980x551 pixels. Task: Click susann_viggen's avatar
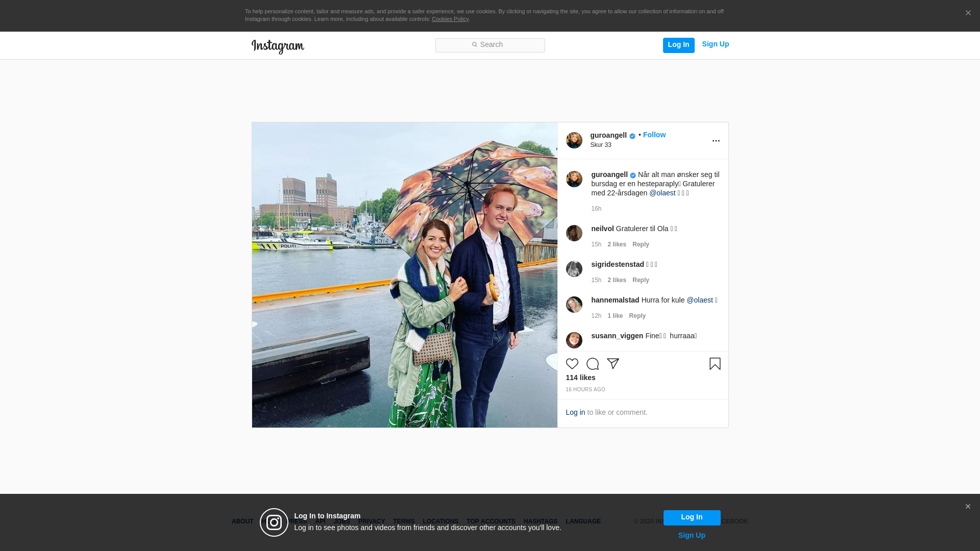574,340
